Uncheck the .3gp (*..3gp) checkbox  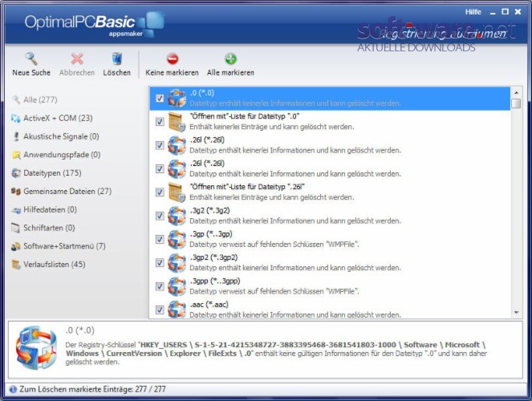(160, 239)
